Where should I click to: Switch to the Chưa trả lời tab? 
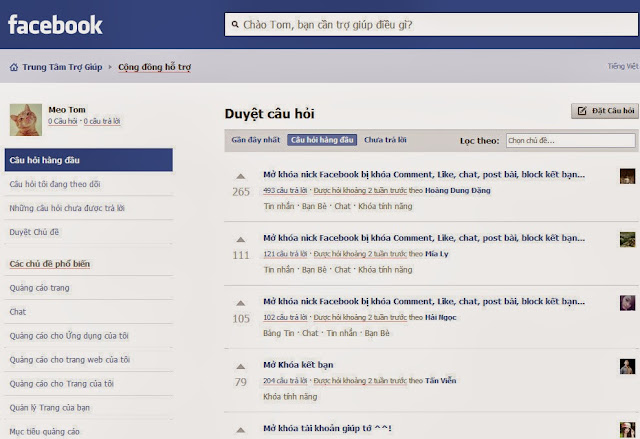[x=385, y=140]
